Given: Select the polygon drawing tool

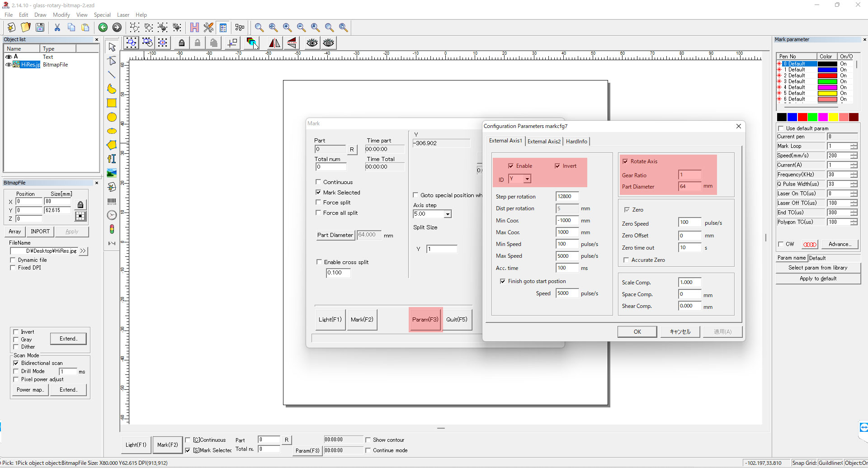Looking at the screenshot, I should click(x=112, y=145).
